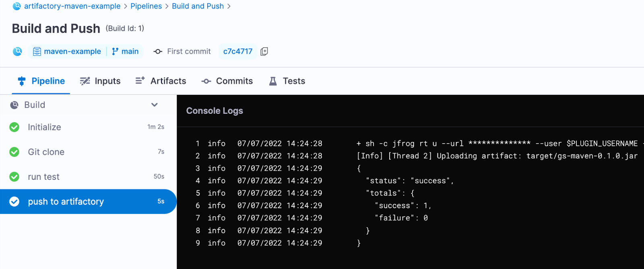The width and height of the screenshot is (644, 269).
Task: Click the Build and Push page title
Action: [x=56, y=29]
